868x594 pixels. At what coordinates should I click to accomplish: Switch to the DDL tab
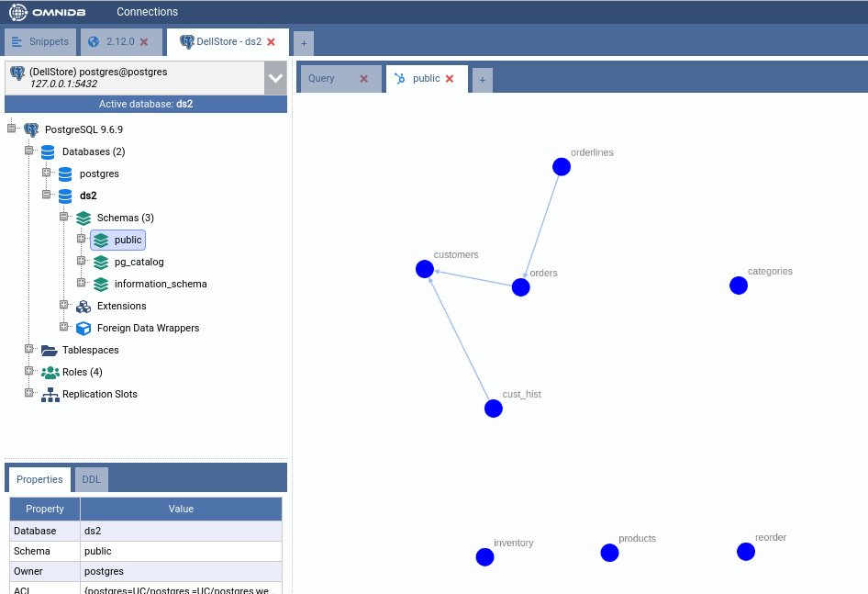(92, 479)
